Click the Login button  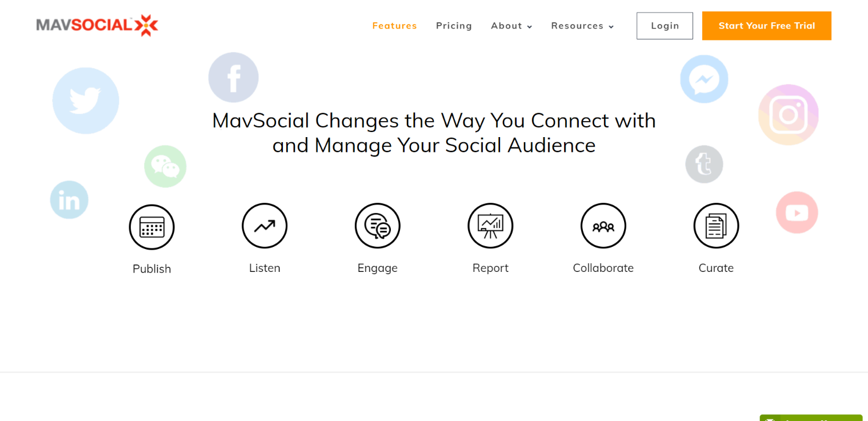coord(665,26)
